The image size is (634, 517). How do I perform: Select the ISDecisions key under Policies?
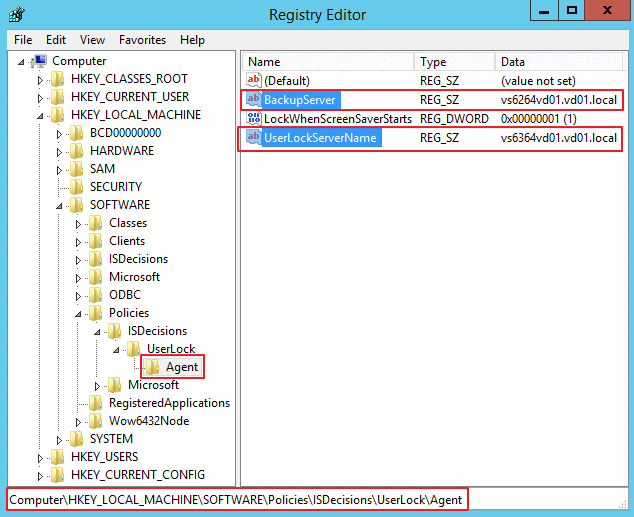(157, 331)
